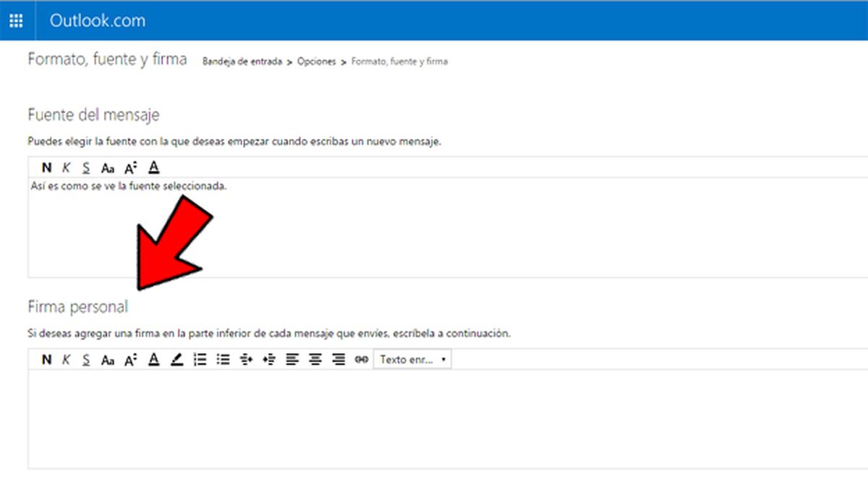Insert a hyperlink into the signature

point(362,359)
